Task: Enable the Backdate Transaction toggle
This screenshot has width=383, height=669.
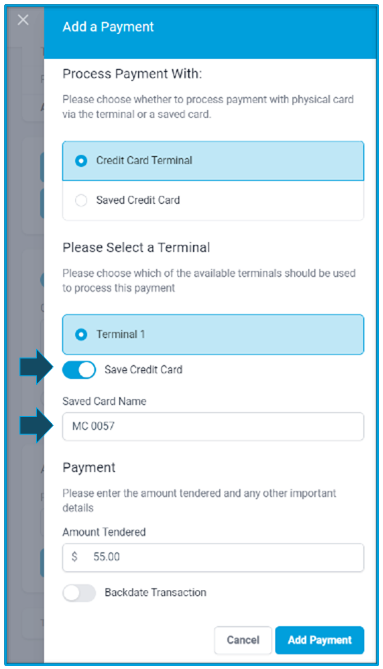Action: [79, 593]
